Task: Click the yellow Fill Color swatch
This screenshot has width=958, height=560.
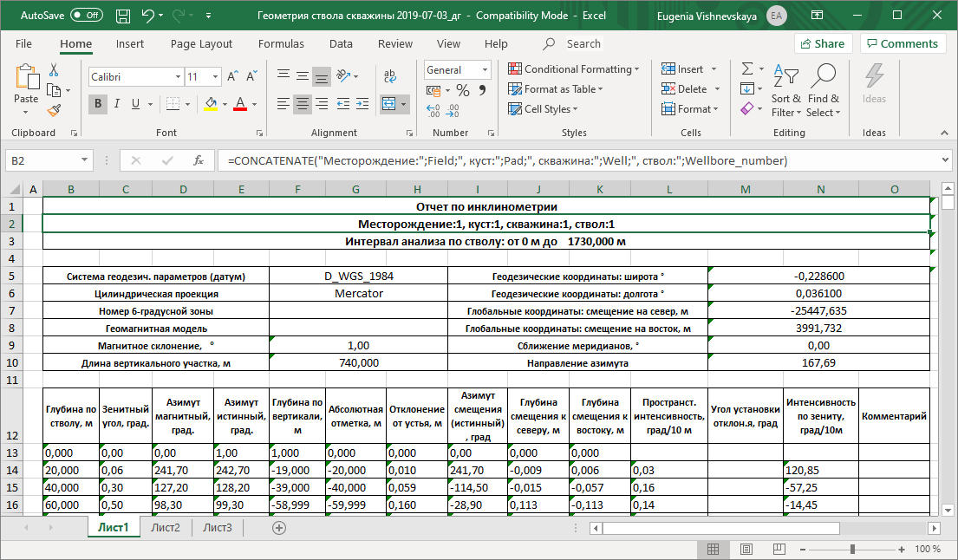Action: (211, 104)
